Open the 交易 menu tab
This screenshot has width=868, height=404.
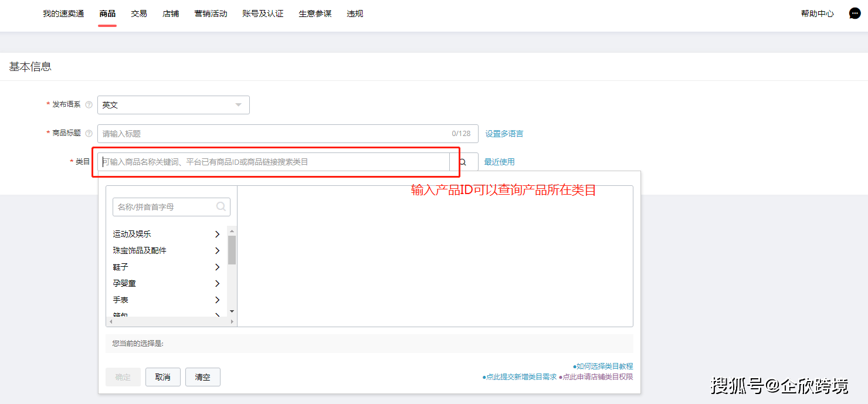point(139,13)
